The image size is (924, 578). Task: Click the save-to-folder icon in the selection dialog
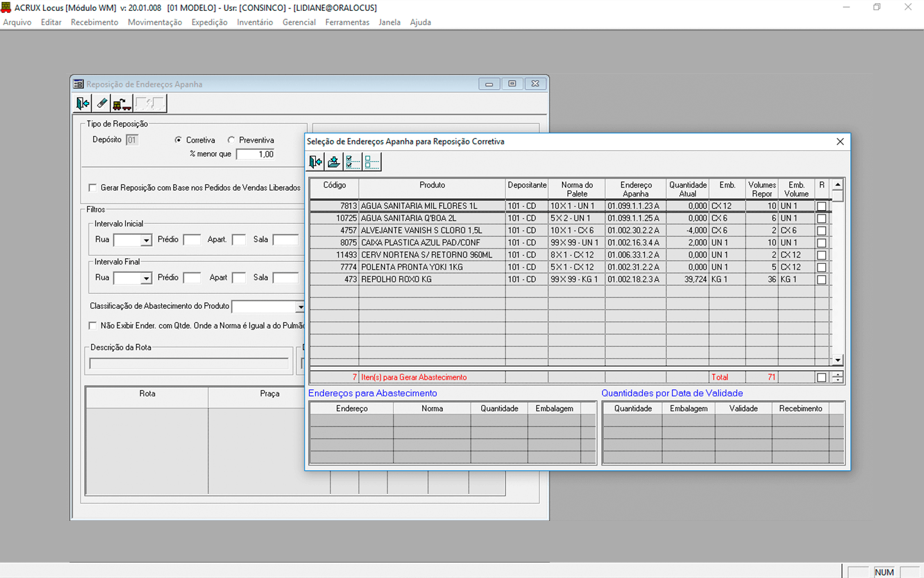coord(334,162)
